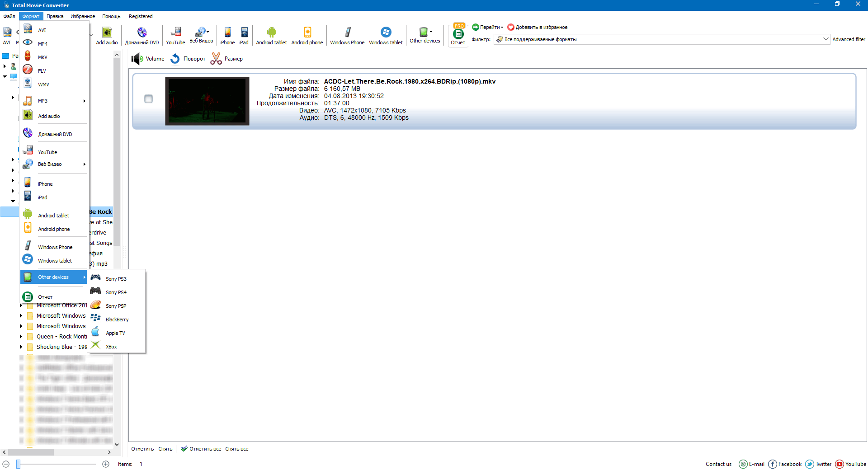The height and width of the screenshot is (470, 868).
Task: Click the Размер scissors tool
Action: (227, 59)
